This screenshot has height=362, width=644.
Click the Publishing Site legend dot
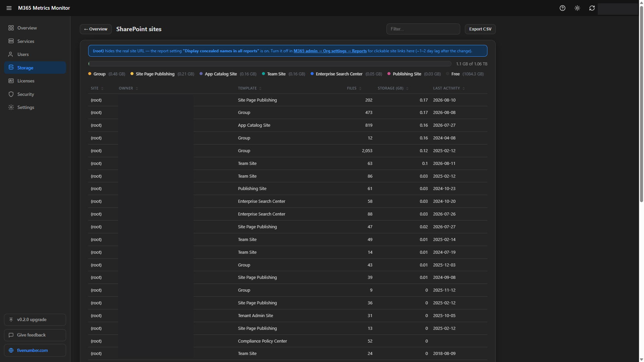[x=389, y=74]
